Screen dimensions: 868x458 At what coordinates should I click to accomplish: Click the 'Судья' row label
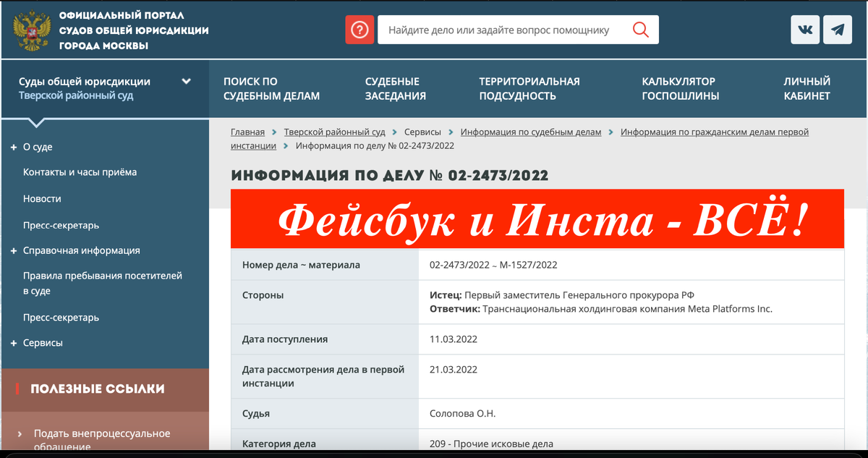click(x=256, y=414)
